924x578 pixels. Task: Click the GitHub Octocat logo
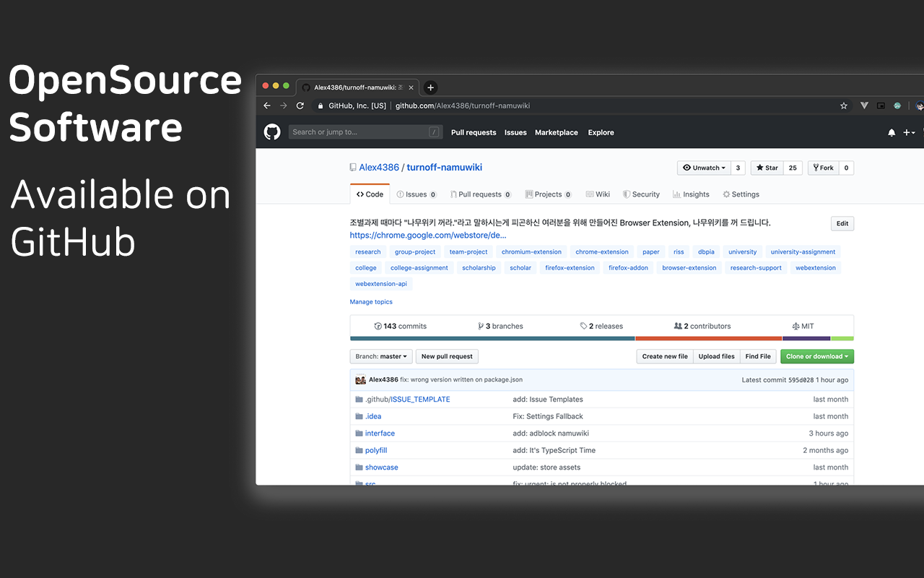272,132
